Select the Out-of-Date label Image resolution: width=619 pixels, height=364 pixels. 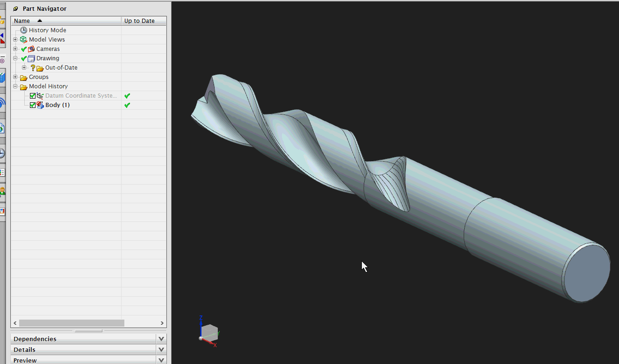coord(61,68)
